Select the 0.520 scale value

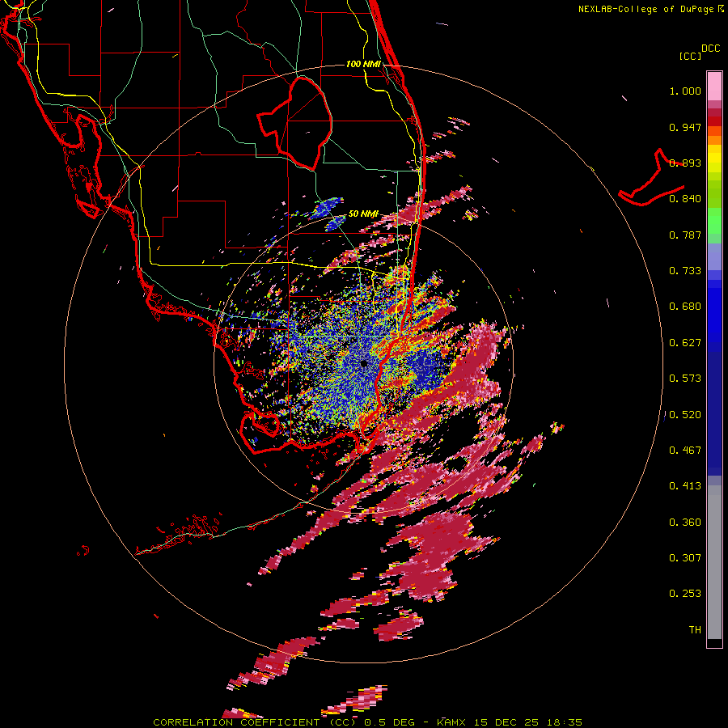tap(685, 415)
